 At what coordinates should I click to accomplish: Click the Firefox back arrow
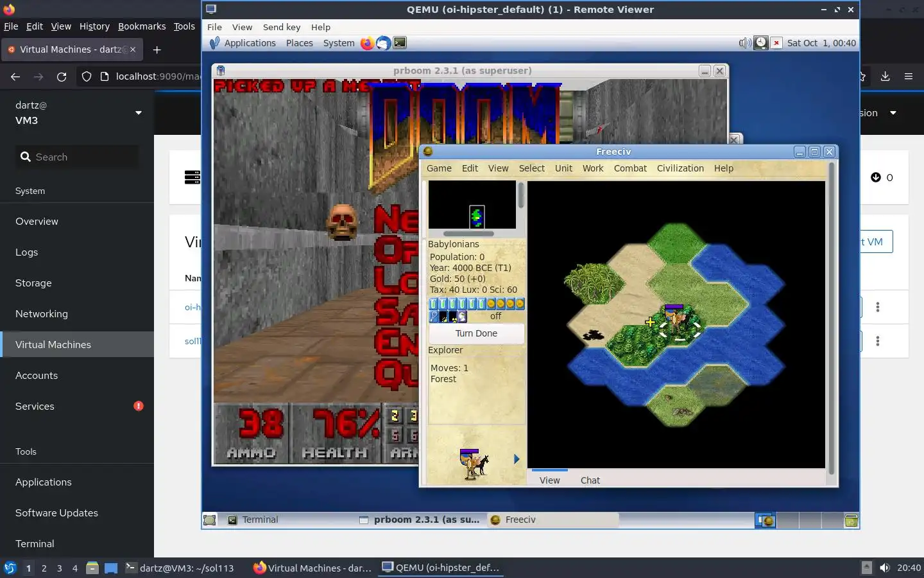(15, 76)
